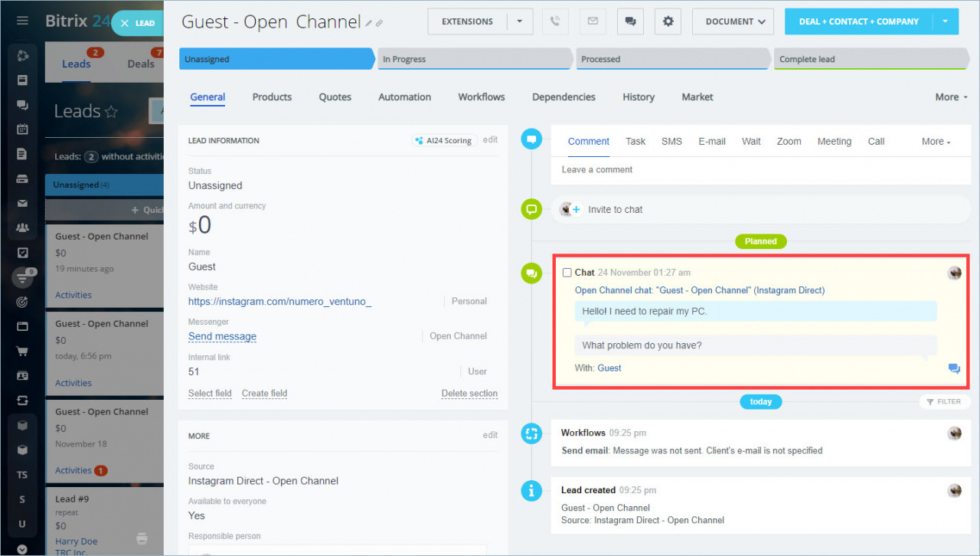Open the workgroups people icon in sidebar

click(22, 227)
